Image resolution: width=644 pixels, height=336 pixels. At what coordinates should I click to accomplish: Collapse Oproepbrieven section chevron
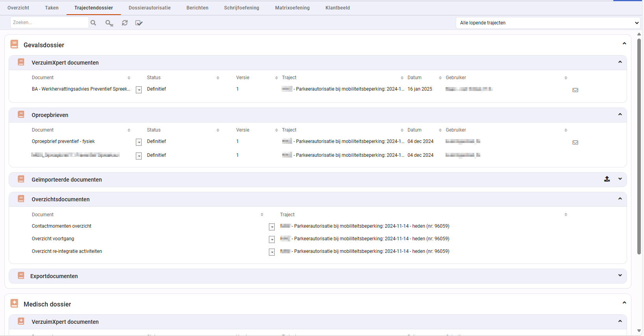pos(620,114)
